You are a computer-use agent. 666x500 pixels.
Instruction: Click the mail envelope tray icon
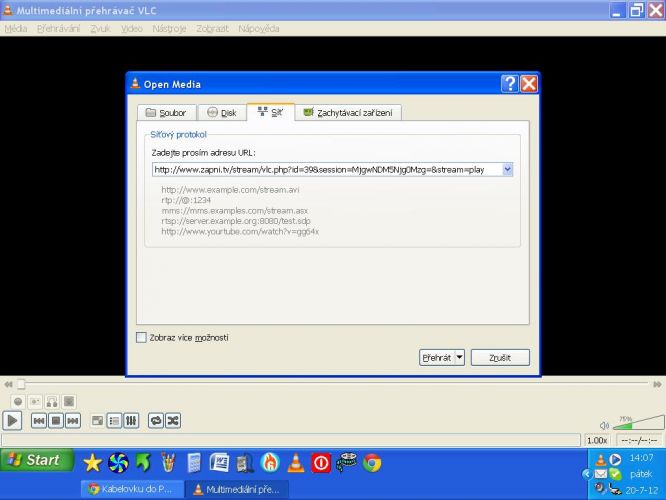[x=601, y=474]
